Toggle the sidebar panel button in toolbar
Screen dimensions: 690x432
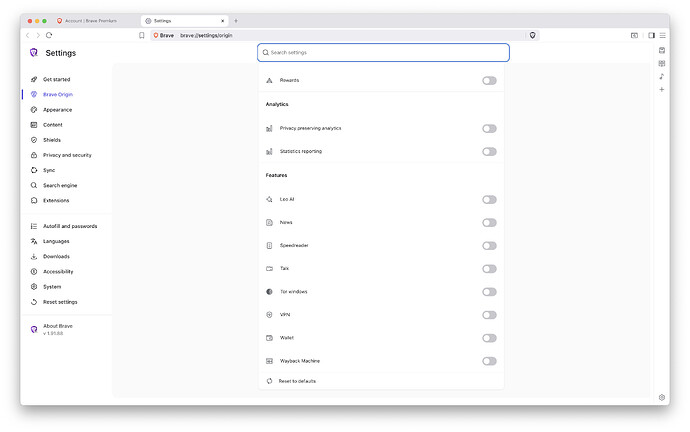(651, 35)
